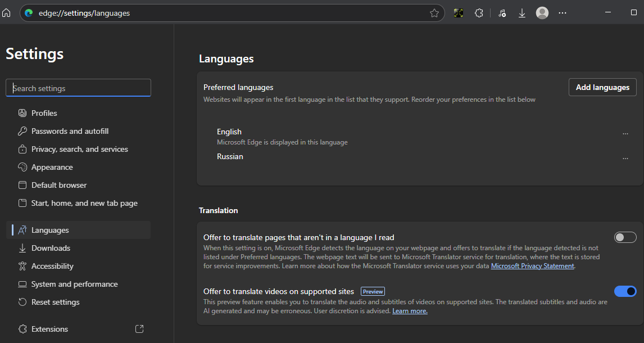Select the English language entry

click(229, 132)
